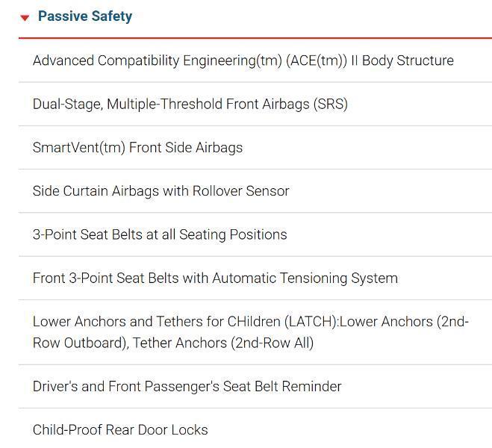Viewport: 492px width, 448px height.
Task: Select the Lower Anchors and Tethers row
Action: coord(250,332)
